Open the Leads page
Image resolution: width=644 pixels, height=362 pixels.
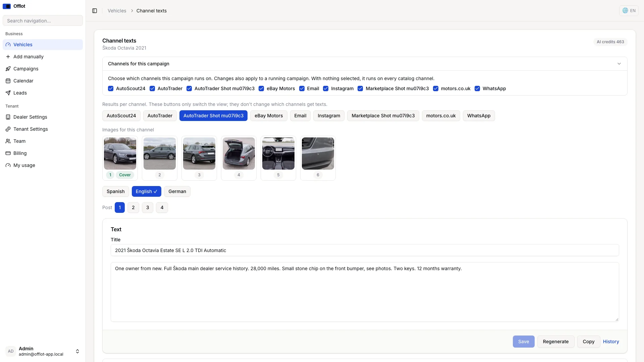coord(43,93)
